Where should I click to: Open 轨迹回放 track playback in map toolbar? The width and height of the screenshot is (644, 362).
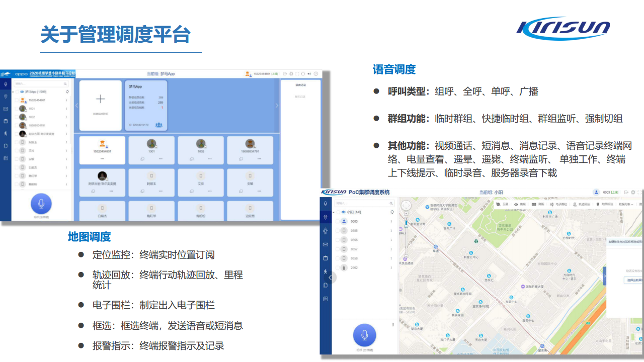[581, 205]
